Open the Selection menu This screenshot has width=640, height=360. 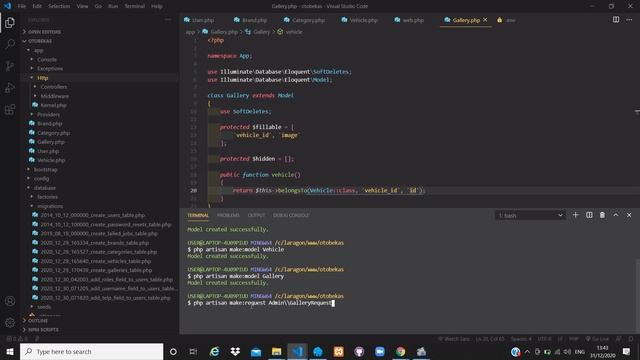pyautogui.click(x=59, y=6)
